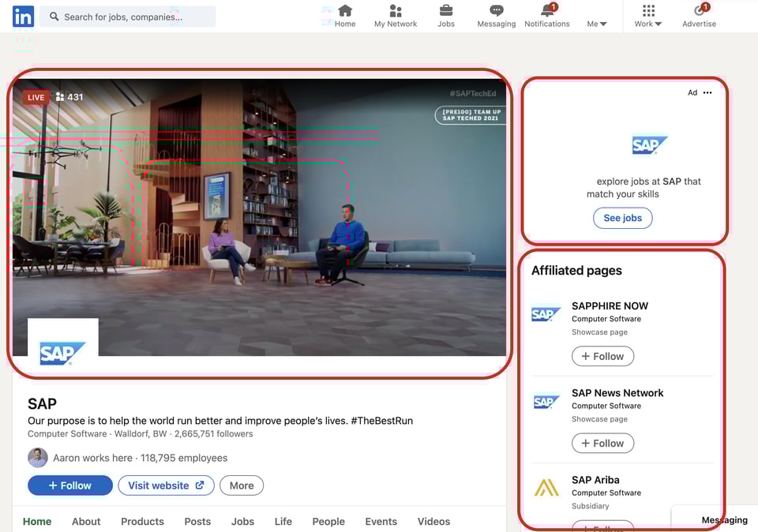Click the SAPPHIRE NOW page logo
758x532 pixels.
pyautogui.click(x=546, y=315)
